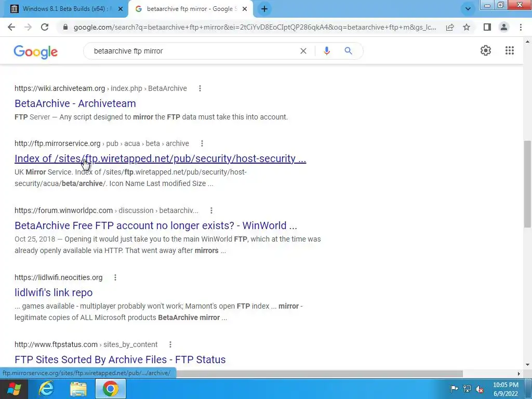The height and width of the screenshot is (399, 532).
Task: Close the betaarchive ftp mirror tab
Action: (245, 9)
